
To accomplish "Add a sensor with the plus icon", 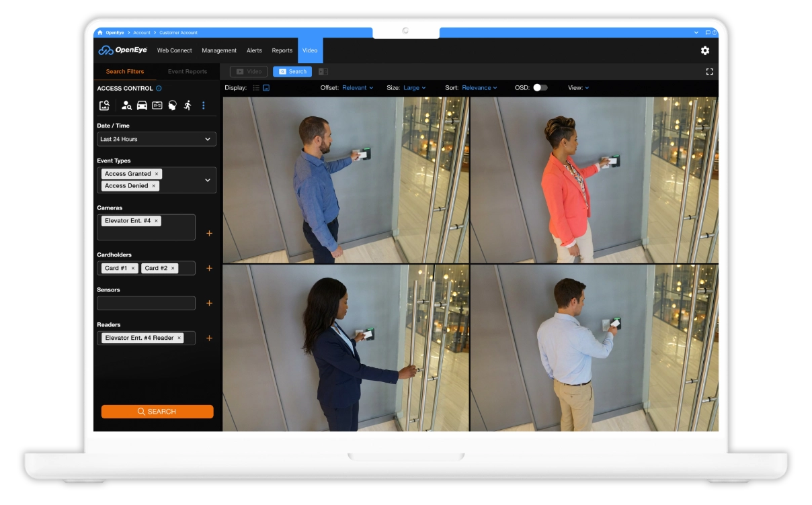I will pyautogui.click(x=209, y=303).
